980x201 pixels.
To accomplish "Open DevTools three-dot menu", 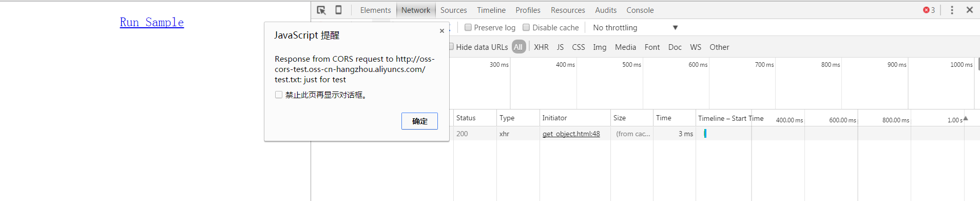I will [952, 10].
